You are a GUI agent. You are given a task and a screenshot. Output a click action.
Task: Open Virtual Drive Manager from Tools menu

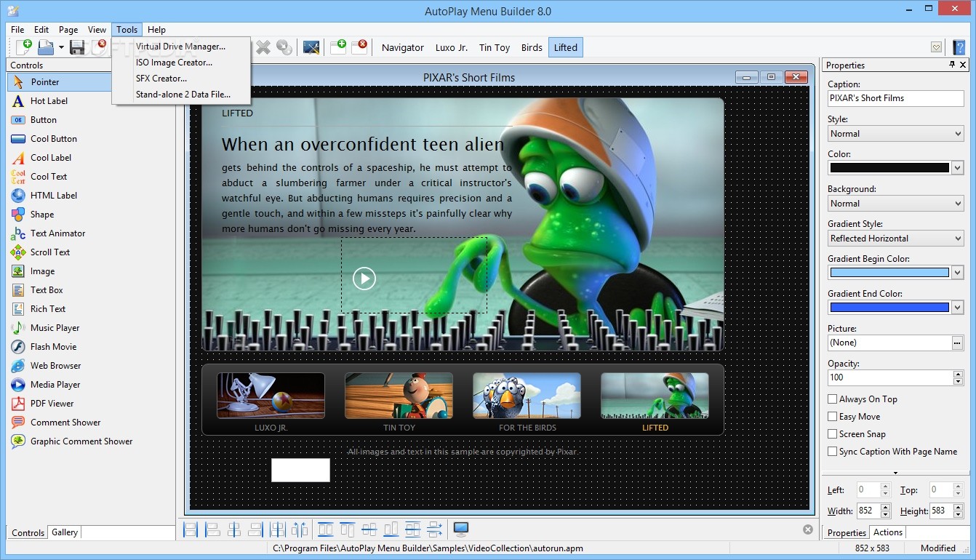181,47
